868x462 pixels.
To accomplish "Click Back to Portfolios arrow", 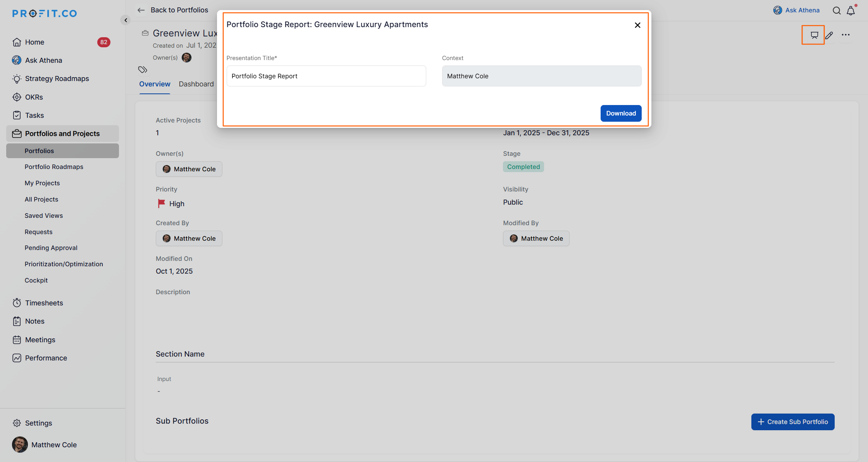I will point(141,10).
